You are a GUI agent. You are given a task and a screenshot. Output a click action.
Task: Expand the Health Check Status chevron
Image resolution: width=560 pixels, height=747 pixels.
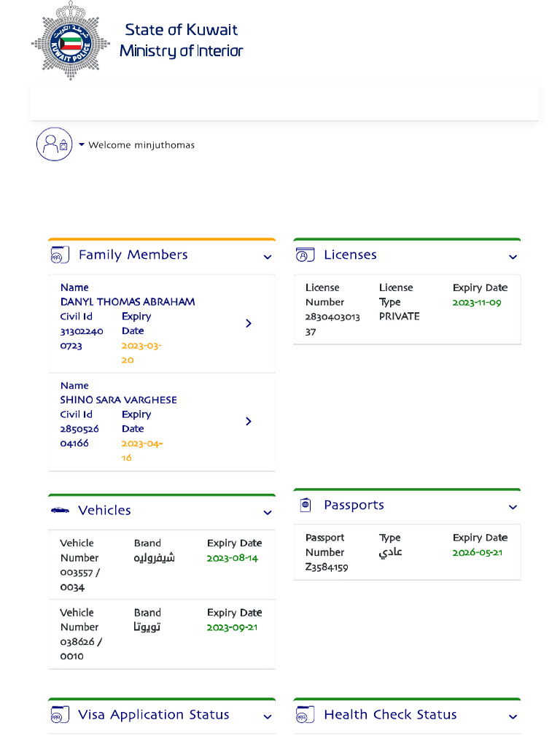(513, 717)
